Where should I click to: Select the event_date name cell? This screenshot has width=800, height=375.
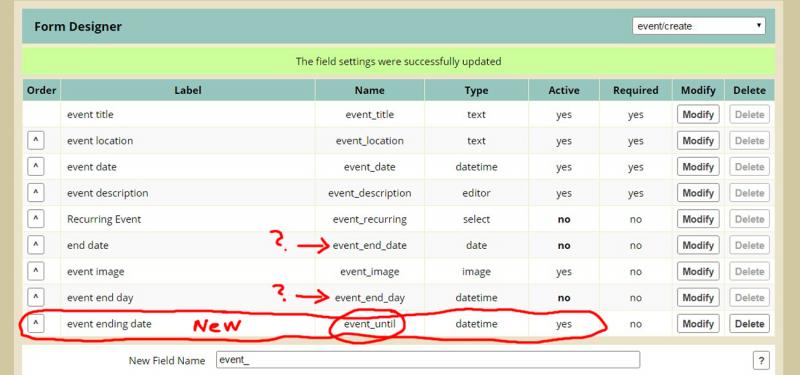pyautogui.click(x=369, y=166)
